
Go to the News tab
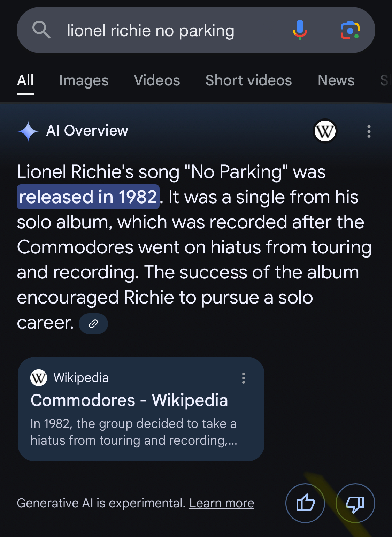coord(336,80)
